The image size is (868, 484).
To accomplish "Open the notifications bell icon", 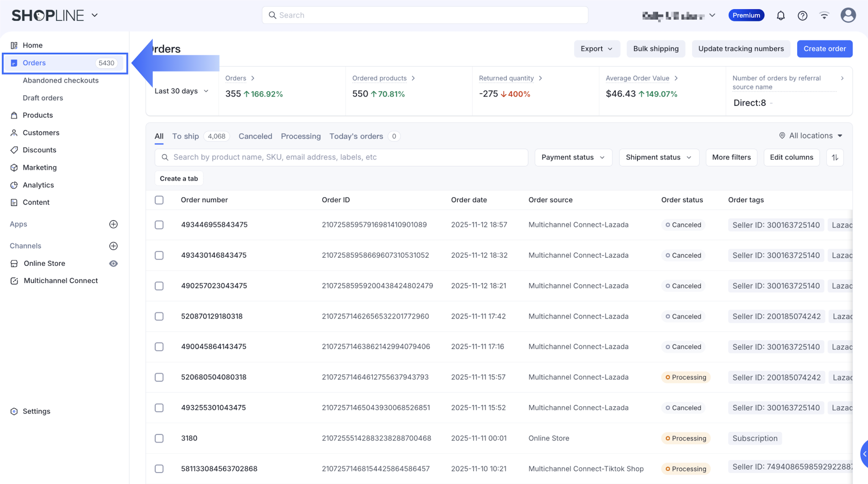I will (x=780, y=15).
